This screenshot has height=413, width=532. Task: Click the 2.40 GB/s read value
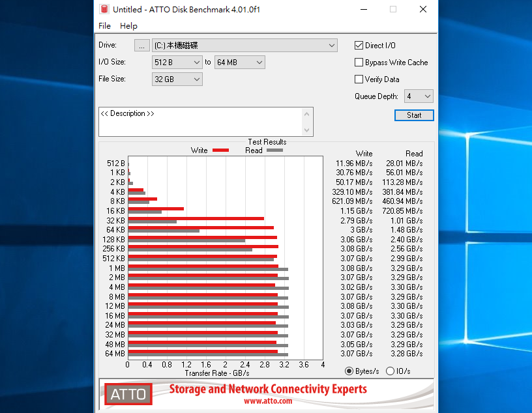[x=406, y=240]
